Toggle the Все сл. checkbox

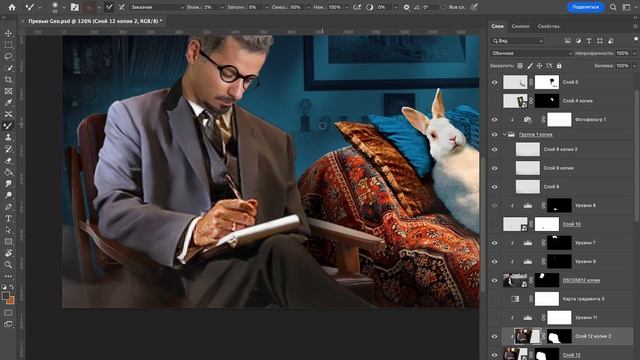(x=443, y=7)
